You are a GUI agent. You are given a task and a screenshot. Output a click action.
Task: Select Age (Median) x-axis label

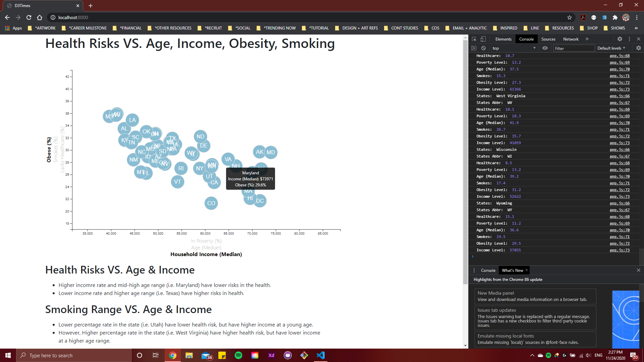coord(206,248)
